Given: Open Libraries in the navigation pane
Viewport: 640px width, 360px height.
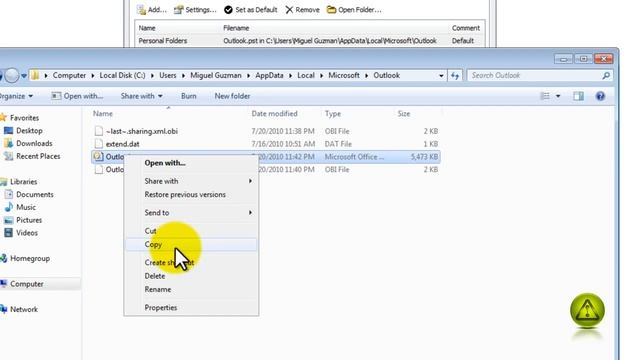Looking at the screenshot, I should (x=24, y=182).
